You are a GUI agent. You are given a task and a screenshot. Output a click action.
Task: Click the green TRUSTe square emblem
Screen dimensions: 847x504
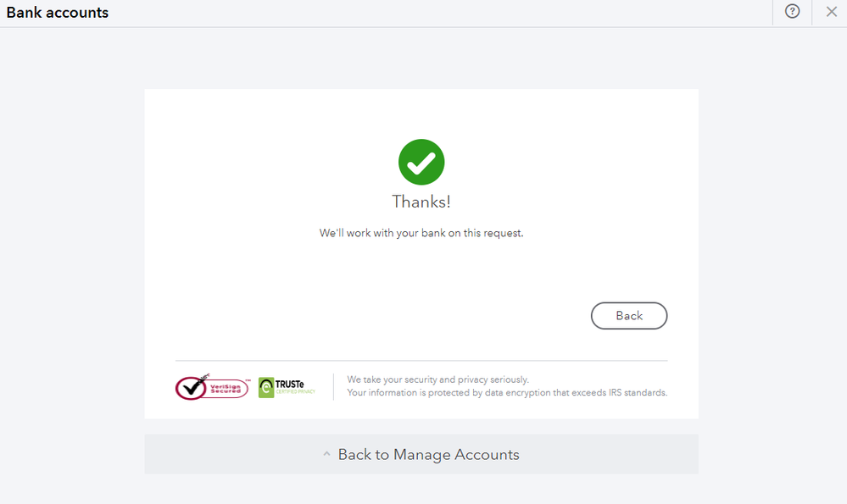pos(266,388)
